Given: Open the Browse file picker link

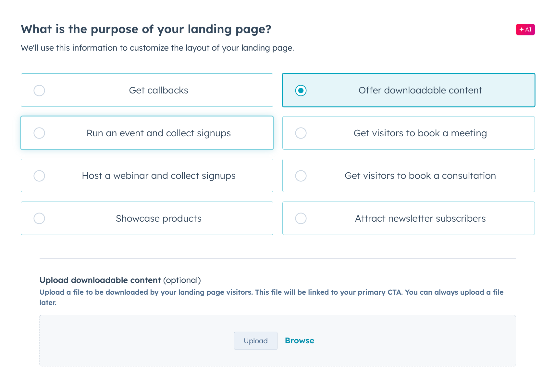Looking at the screenshot, I should tap(299, 340).
